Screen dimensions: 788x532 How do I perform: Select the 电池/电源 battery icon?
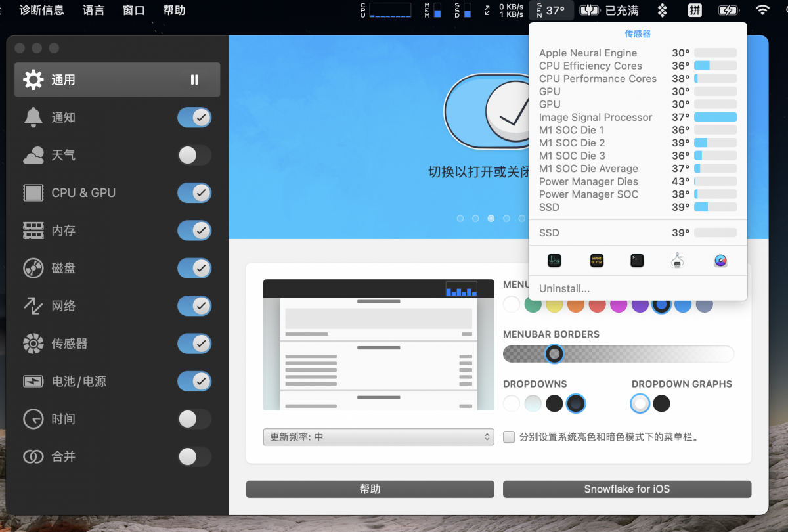pos(33,381)
